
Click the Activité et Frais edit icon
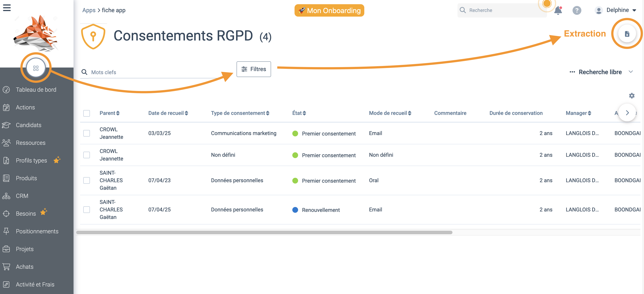(6, 284)
